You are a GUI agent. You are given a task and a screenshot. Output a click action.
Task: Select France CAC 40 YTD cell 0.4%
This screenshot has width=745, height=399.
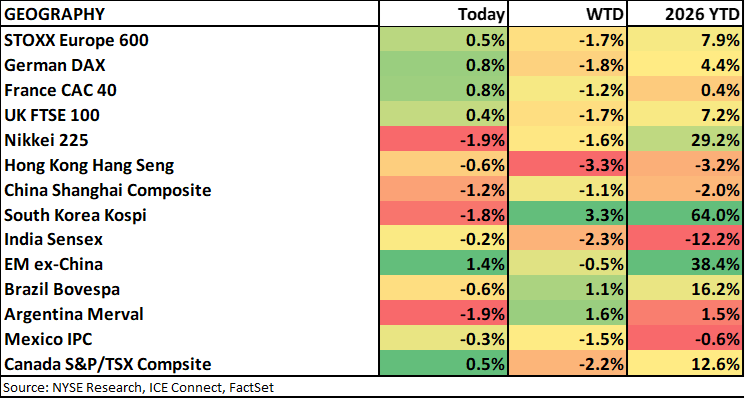point(684,90)
